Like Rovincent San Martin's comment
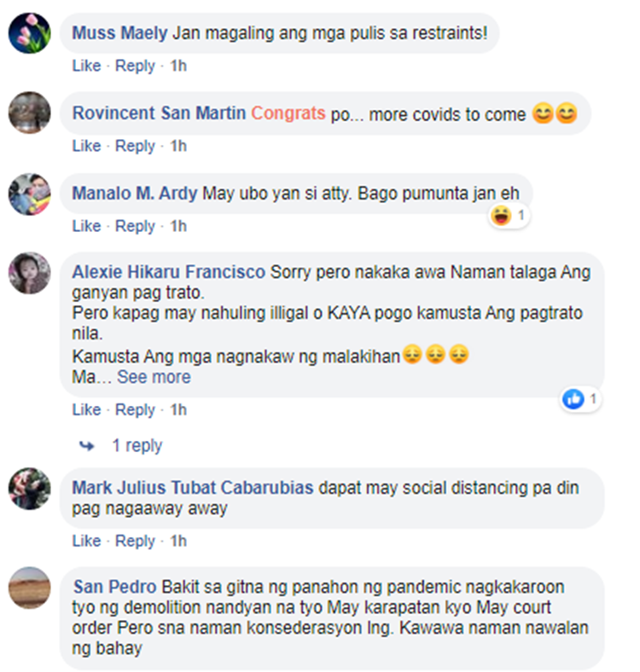This screenshot has height=672, width=640. point(86,146)
